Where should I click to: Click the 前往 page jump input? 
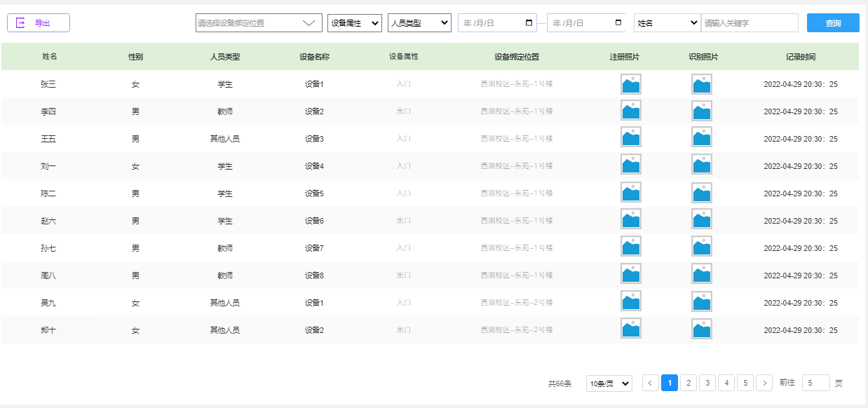pyautogui.click(x=816, y=383)
